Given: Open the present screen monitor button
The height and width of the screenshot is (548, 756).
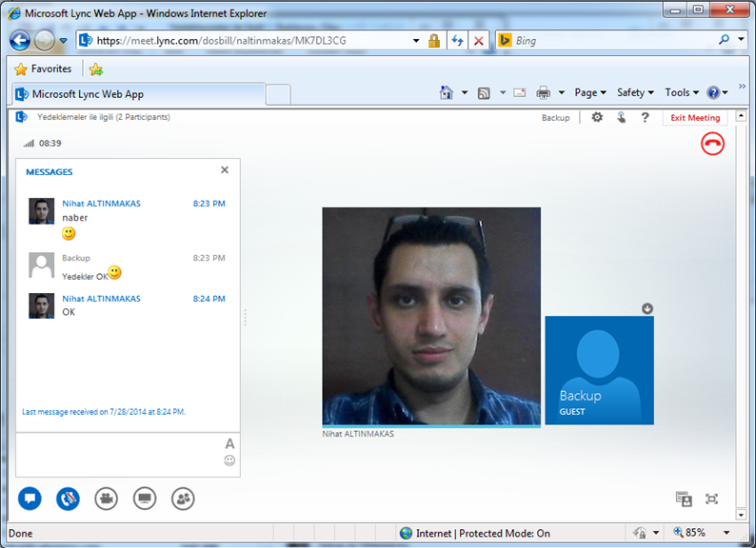Looking at the screenshot, I should [145, 499].
